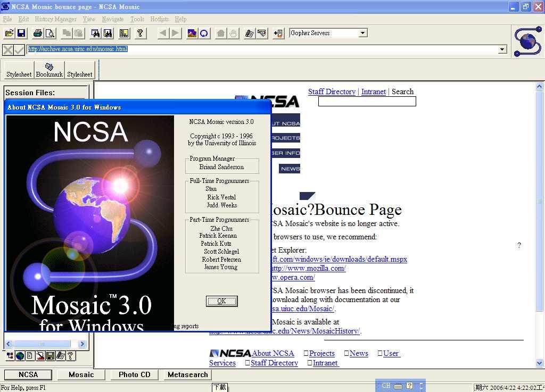Switch to the Metasearch tab button
This screenshot has width=545, height=392.
click(x=187, y=374)
